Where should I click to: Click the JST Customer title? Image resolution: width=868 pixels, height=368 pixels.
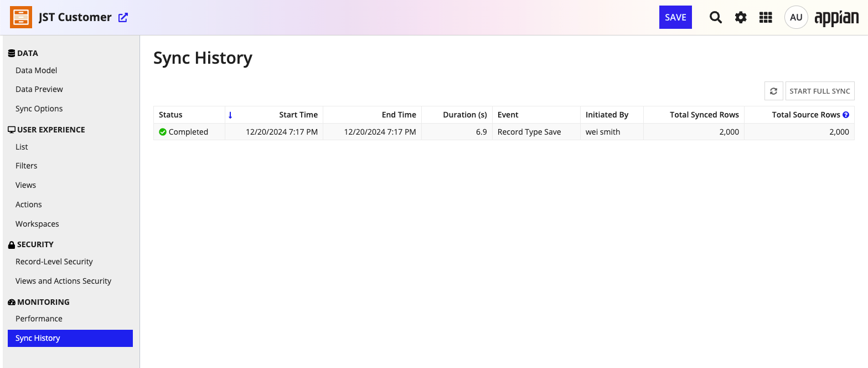pyautogui.click(x=75, y=17)
